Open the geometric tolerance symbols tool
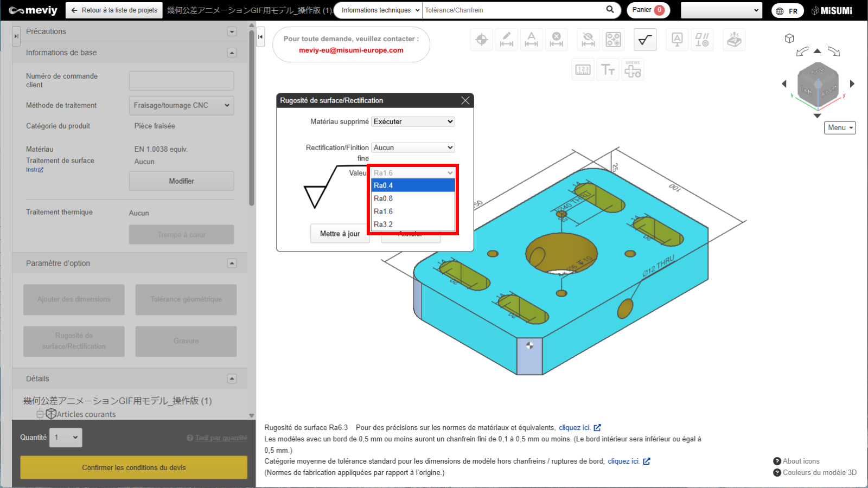The width and height of the screenshot is (868, 488). pos(701,40)
